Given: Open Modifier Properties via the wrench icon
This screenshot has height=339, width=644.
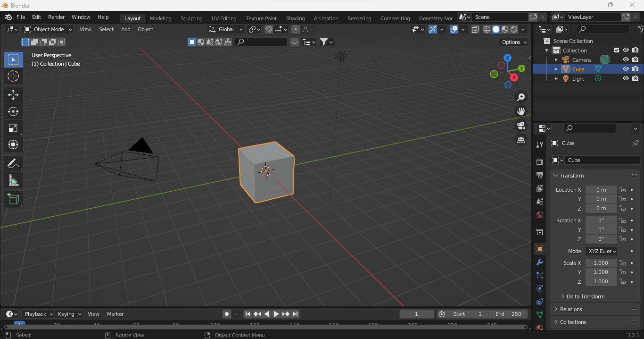Looking at the screenshot, I should point(539,262).
